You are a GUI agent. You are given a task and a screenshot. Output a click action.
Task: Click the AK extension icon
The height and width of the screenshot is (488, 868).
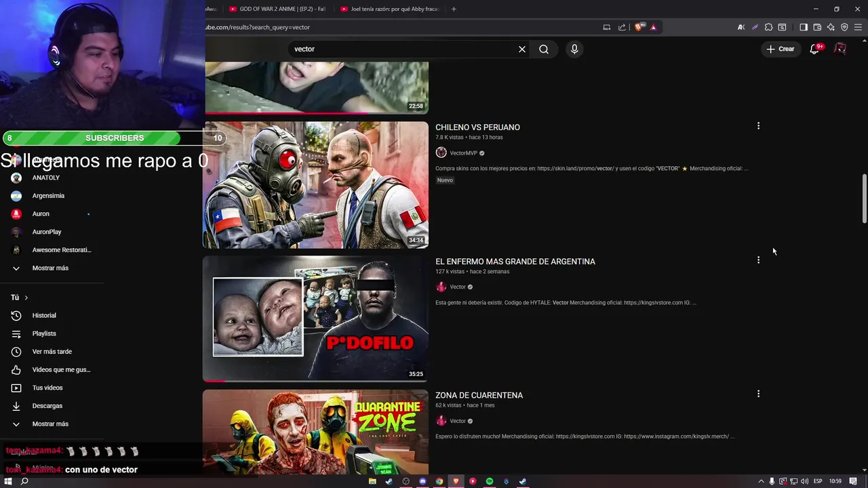[741, 27]
